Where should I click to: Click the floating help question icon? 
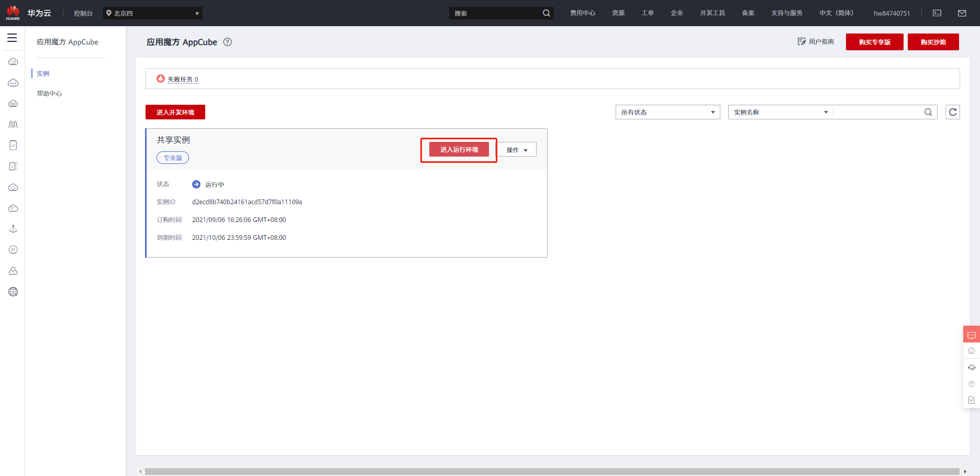(972, 384)
